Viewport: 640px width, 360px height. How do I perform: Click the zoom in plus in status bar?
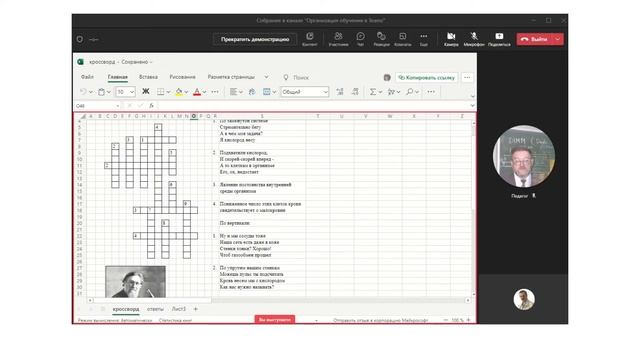coord(468,320)
